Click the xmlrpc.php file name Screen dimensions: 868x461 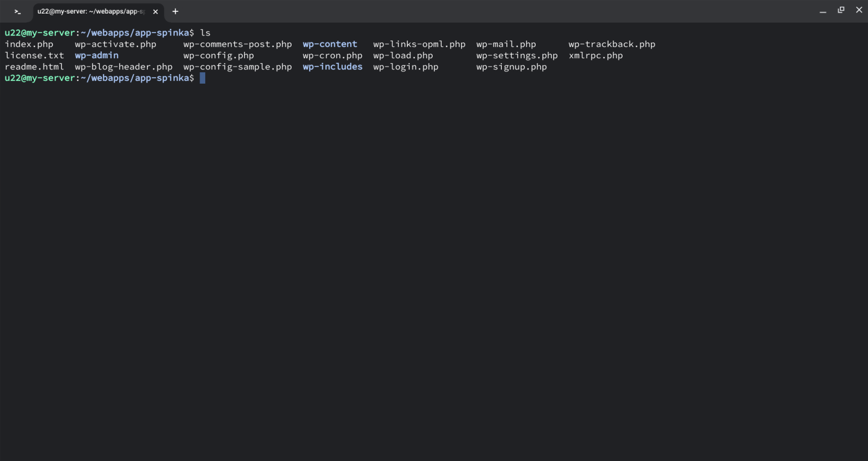tap(595, 55)
